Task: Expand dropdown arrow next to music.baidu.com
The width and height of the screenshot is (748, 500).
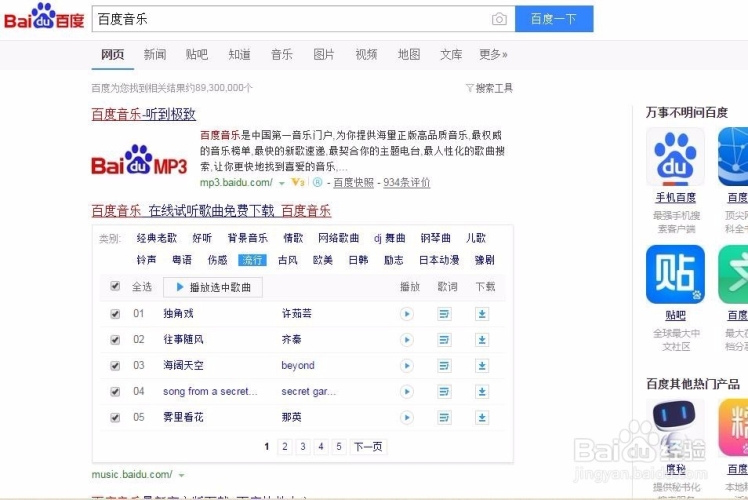Action: (181, 475)
